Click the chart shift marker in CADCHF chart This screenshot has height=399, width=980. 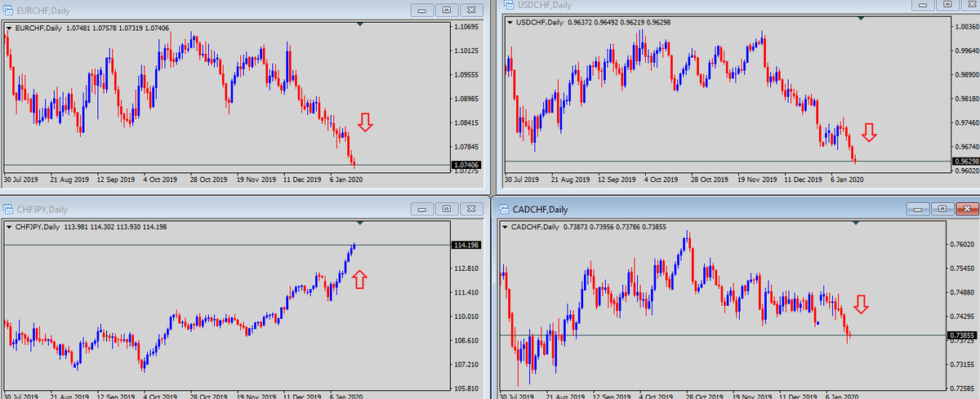point(855,223)
